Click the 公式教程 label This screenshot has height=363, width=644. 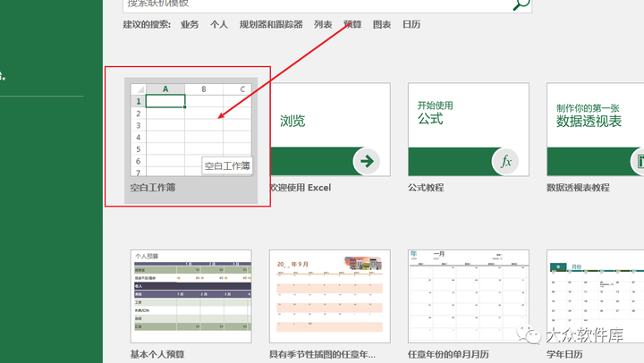[426, 188]
